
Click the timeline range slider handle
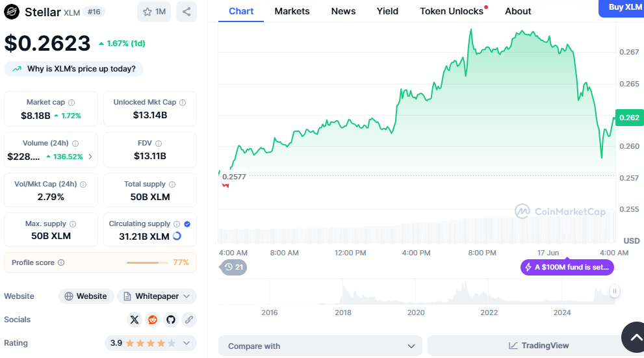[x=614, y=291]
